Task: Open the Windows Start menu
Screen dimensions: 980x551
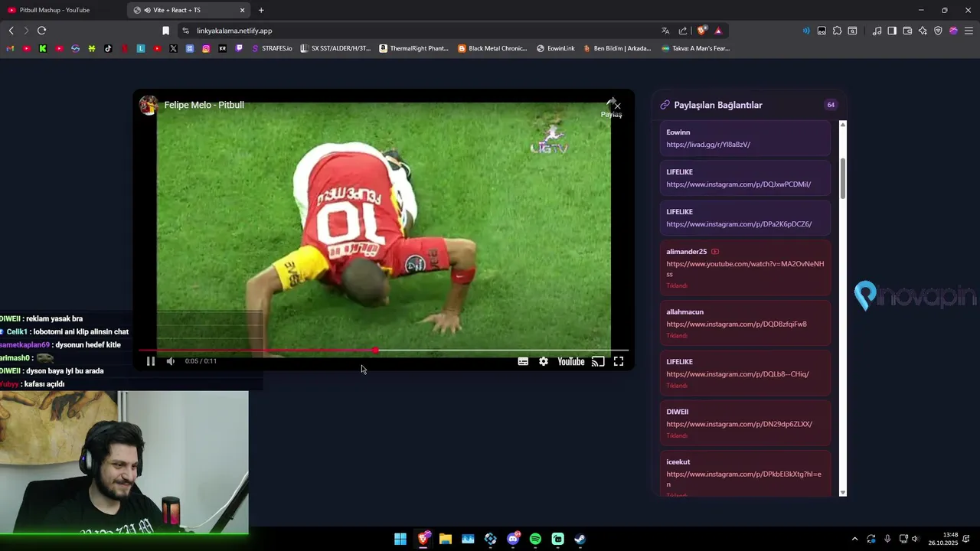Action: click(400, 539)
